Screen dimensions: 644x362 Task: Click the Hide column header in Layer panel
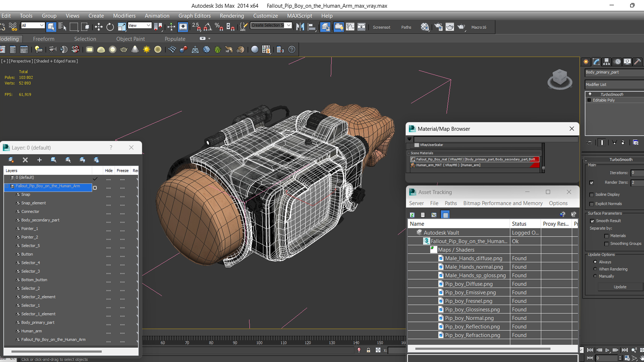pos(109,171)
